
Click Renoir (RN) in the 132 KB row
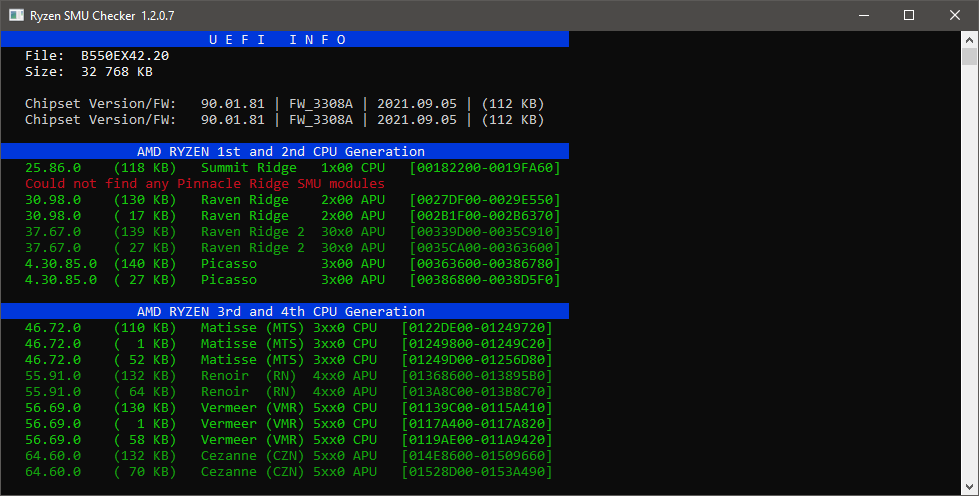pyautogui.click(x=248, y=375)
